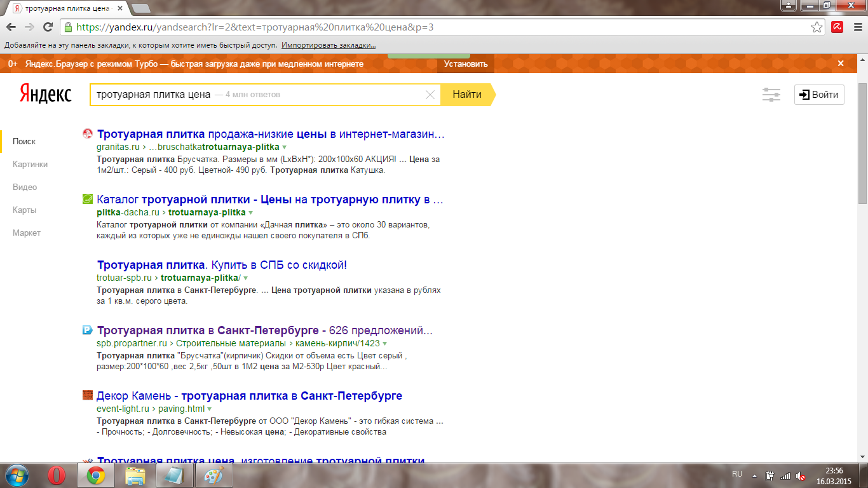
Task: Click the browser address bar URL
Action: pos(255,27)
